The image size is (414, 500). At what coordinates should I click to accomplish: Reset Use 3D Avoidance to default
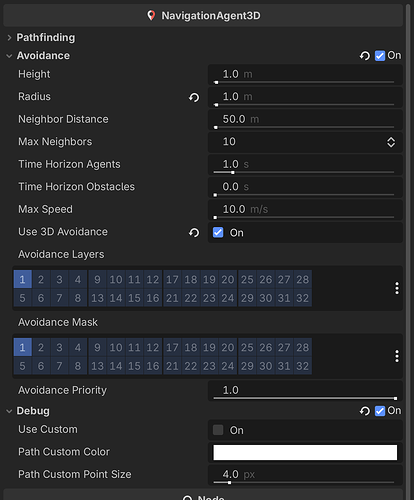pyautogui.click(x=194, y=232)
